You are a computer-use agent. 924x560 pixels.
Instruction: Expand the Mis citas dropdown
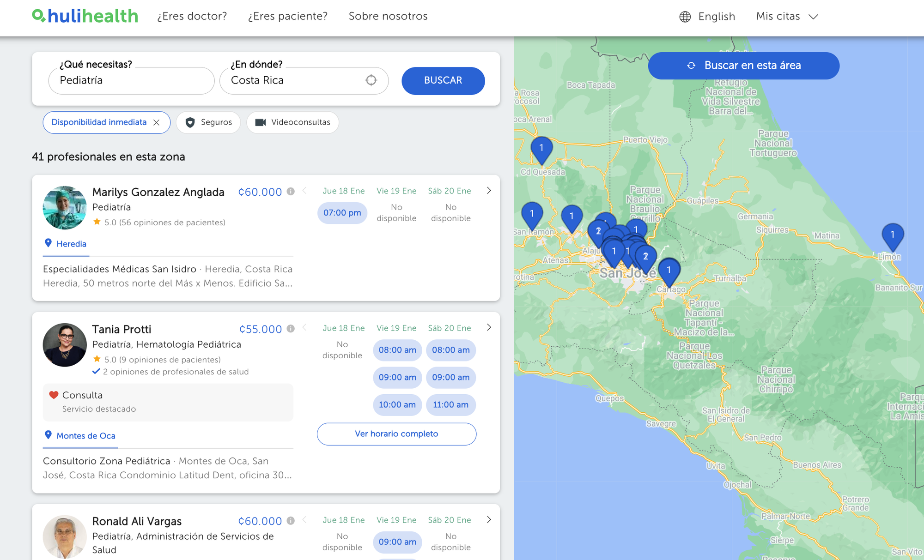pyautogui.click(x=787, y=17)
